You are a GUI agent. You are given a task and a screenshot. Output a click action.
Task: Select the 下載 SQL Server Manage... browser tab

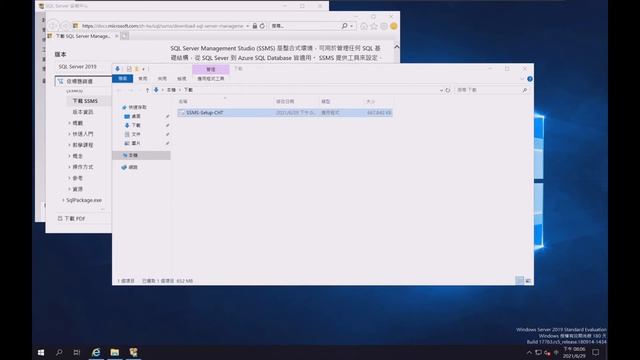pyautogui.click(x=83, y=36)
